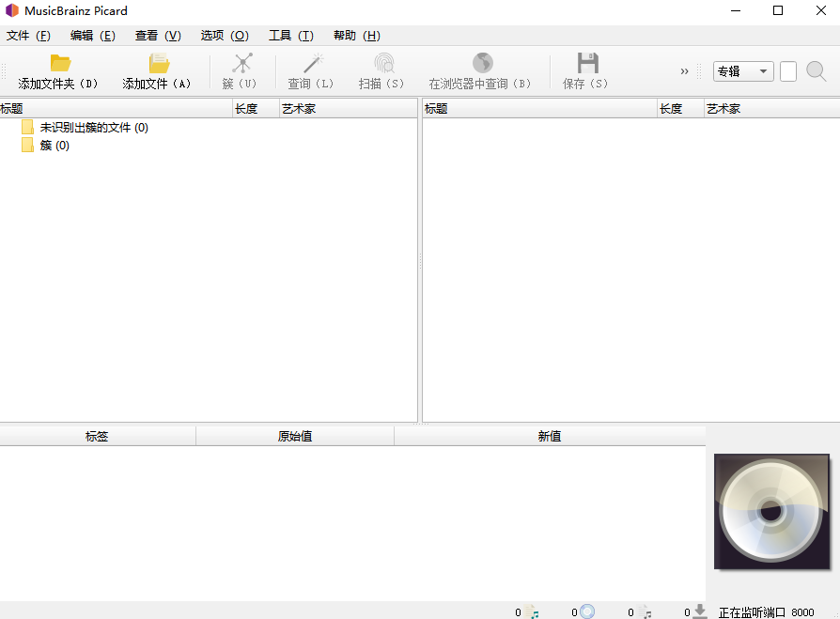Click the Add Files (添加文件) toolbar icon
The width and height of the screenshot is (840, 619).
(159, 63)
